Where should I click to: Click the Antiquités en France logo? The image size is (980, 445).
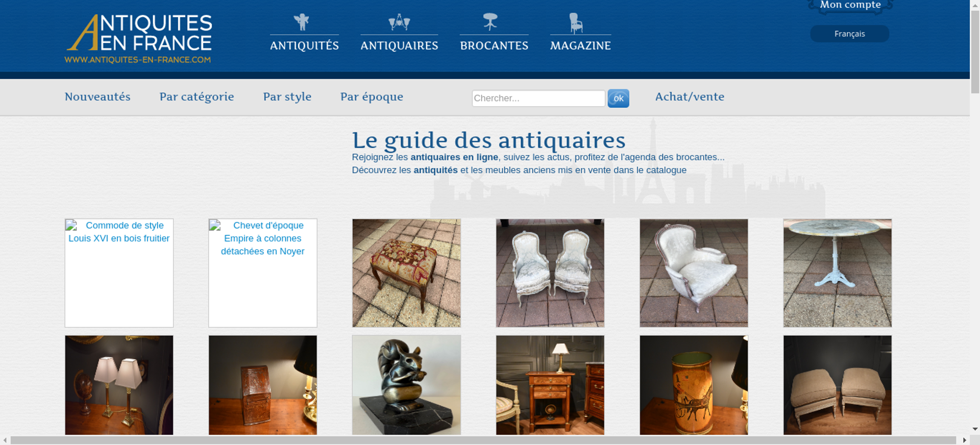(139, 39)
